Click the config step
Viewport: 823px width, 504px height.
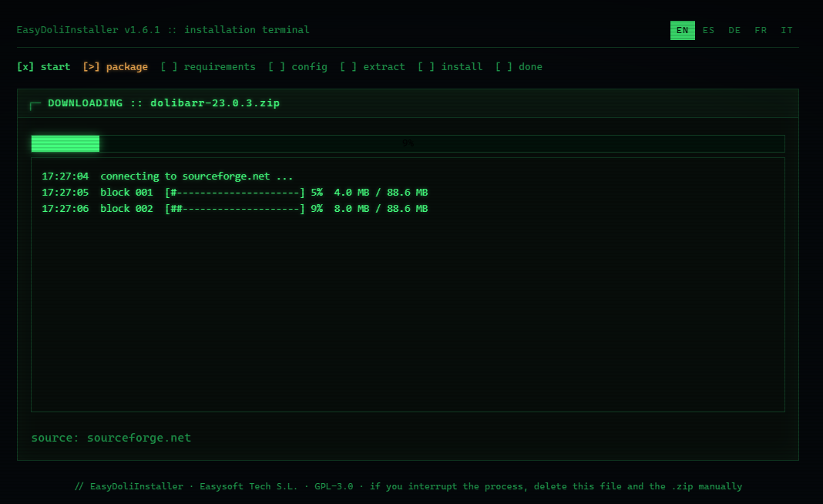tap(297, 67)
